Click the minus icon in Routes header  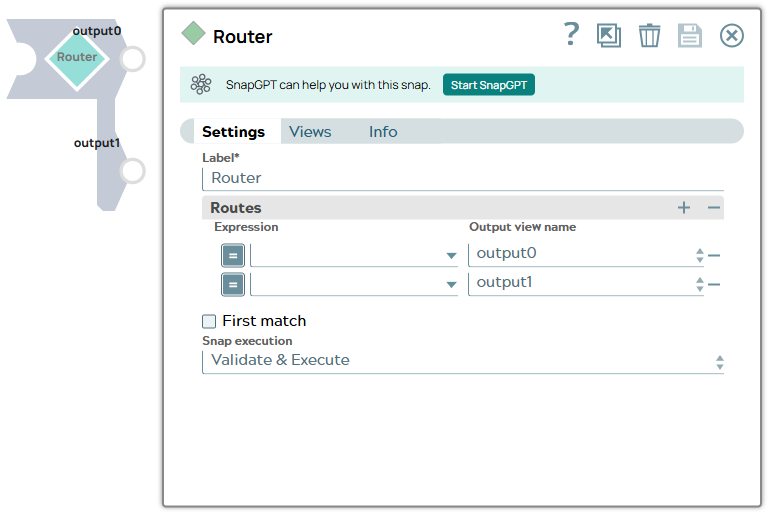[714, 208]
